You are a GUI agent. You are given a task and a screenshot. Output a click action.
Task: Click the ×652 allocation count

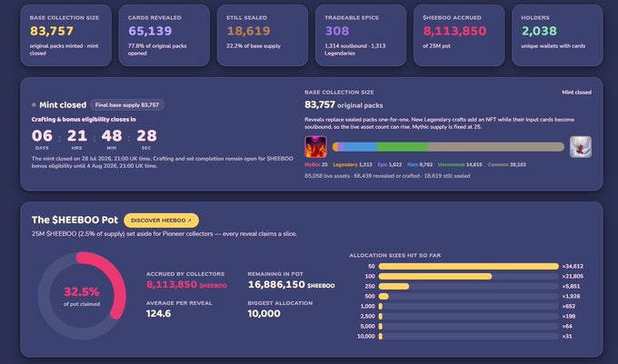click(x=569, y=306)
